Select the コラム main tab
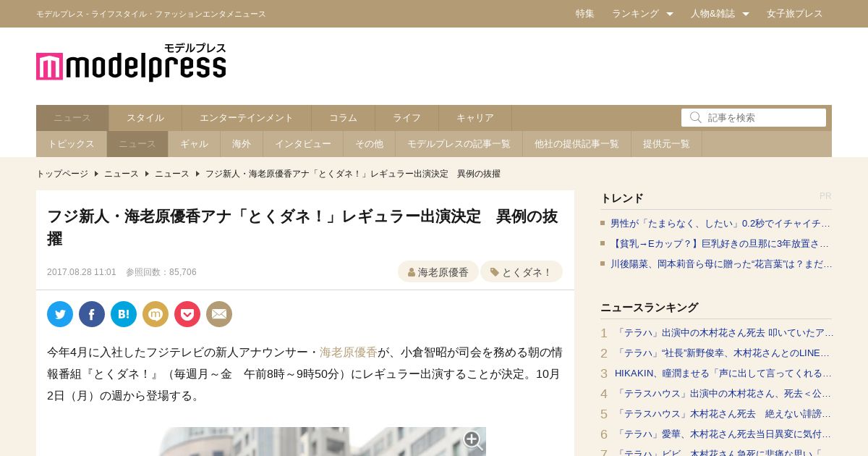 tap(344, 118)
